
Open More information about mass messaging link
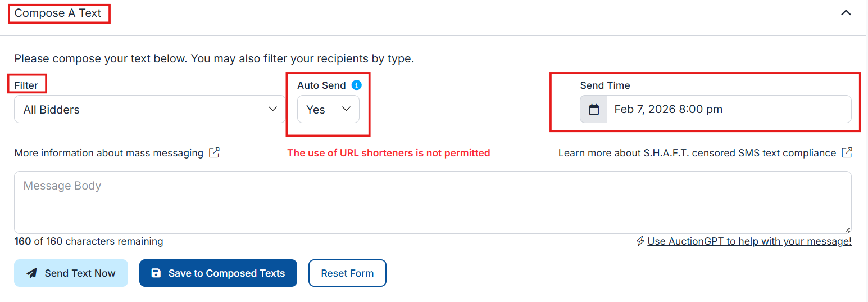tap(109, 153)
